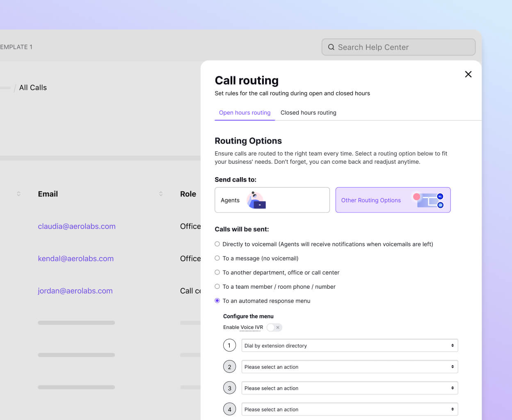Select the Directly to voicemail radio option
512x420 pixels.
coord(217,244)
